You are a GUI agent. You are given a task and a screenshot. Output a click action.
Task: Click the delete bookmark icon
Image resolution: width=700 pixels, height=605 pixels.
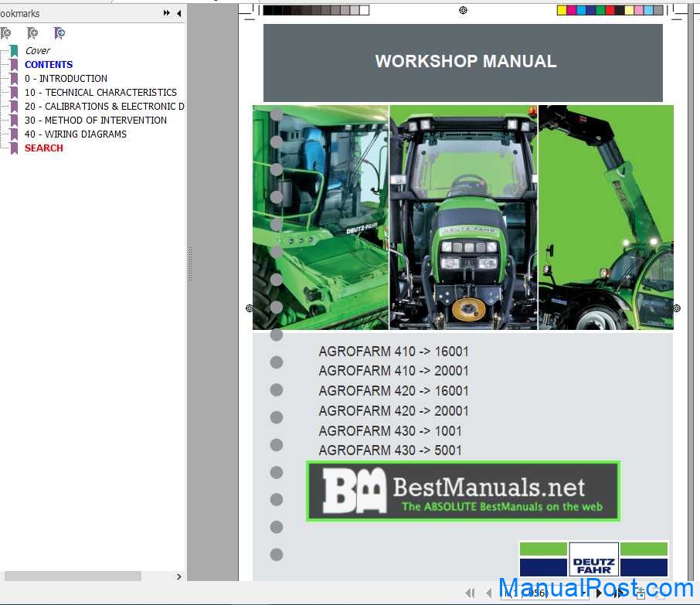click(5, 33)
